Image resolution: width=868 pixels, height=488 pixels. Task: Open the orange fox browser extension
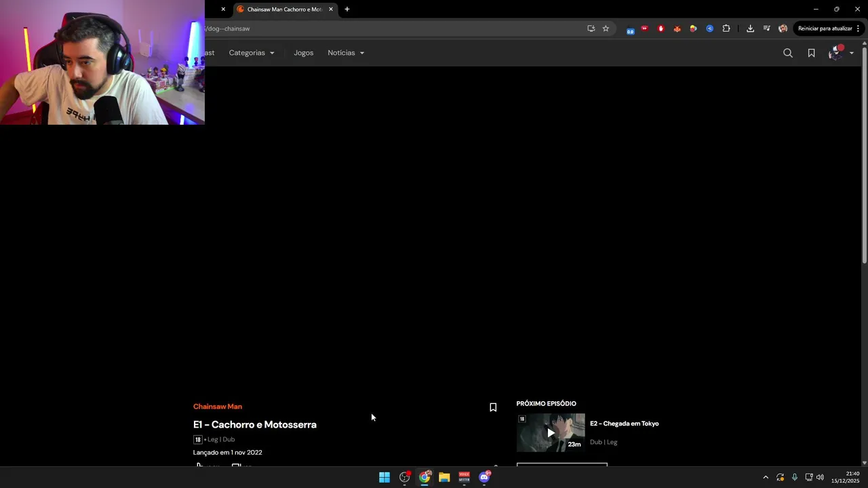tap(677, 28)
